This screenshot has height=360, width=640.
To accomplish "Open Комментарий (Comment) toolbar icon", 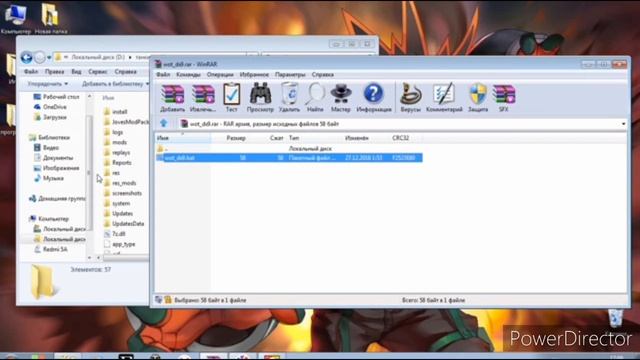I will pyautogui.click(x=444, y=97).
